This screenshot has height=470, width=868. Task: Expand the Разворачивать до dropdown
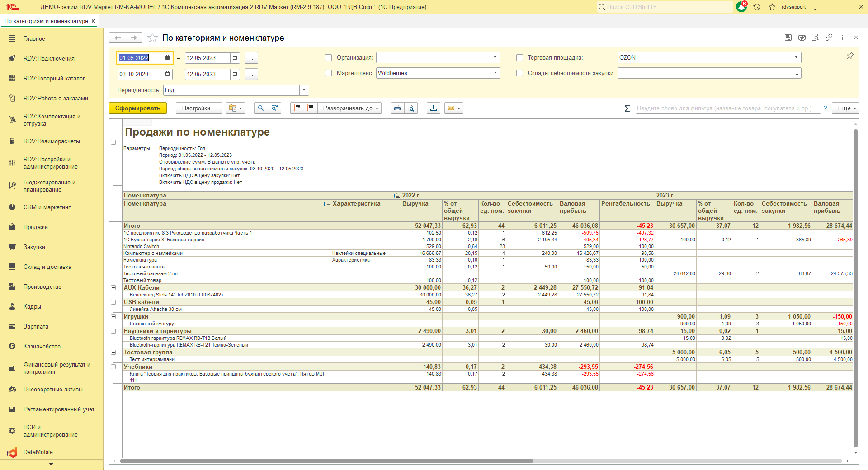pyautogui.click(x=349, y=108)
